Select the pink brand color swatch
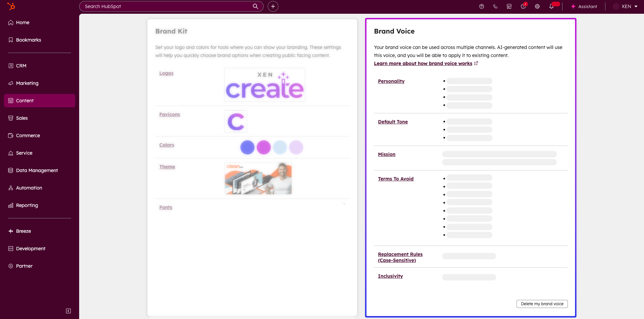The image size is (644, 319). (x=264, y=147)
